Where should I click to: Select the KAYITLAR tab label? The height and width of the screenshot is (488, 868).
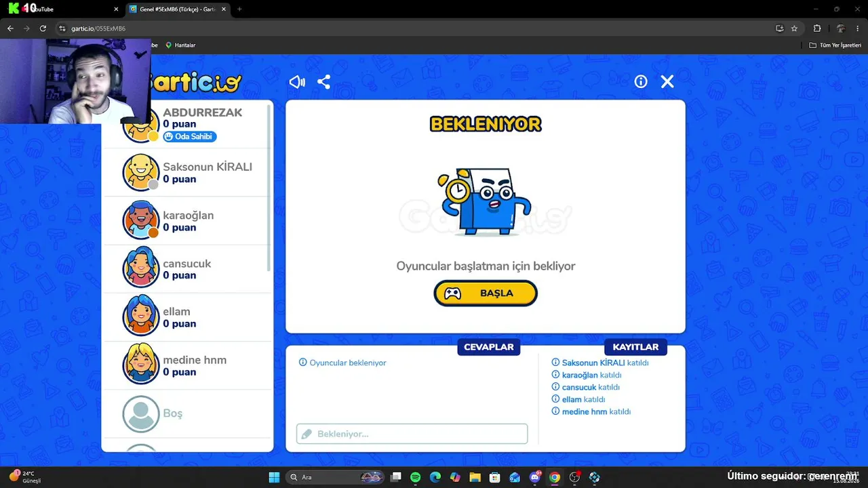[635, 347]
